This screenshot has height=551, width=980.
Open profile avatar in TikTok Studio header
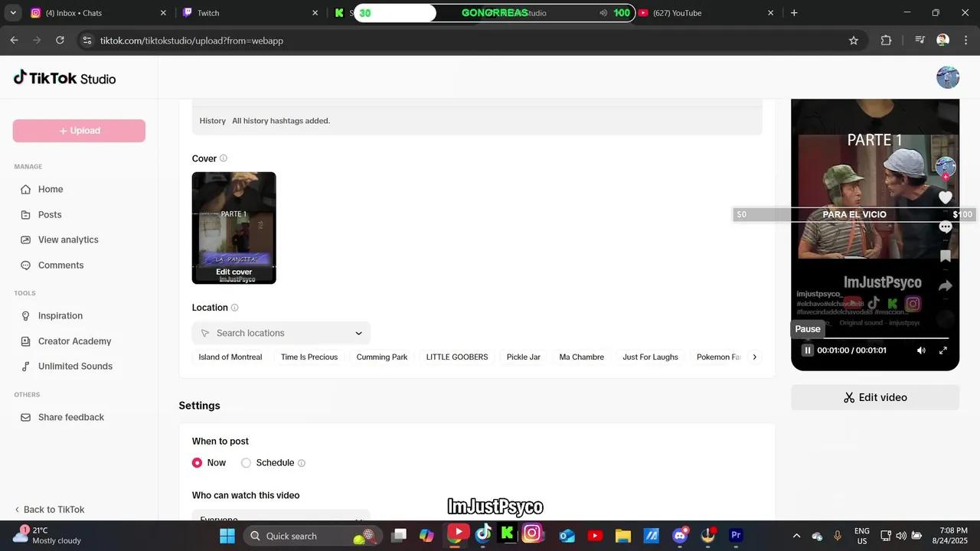948,77
